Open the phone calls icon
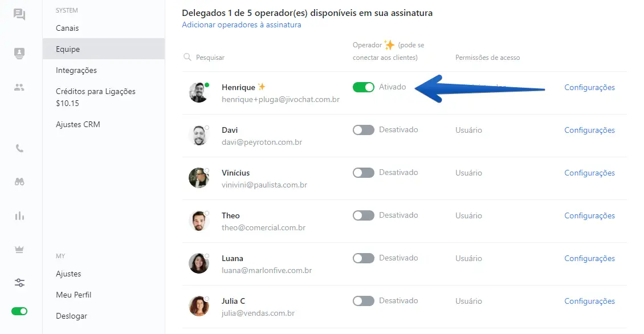The width and height of the screenshot is (644, 334). pyautogui.click(x=19, y=149)
